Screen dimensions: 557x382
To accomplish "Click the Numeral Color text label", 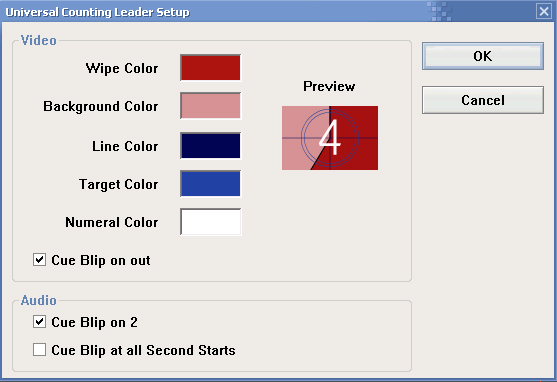I will [x=112, y=222].
